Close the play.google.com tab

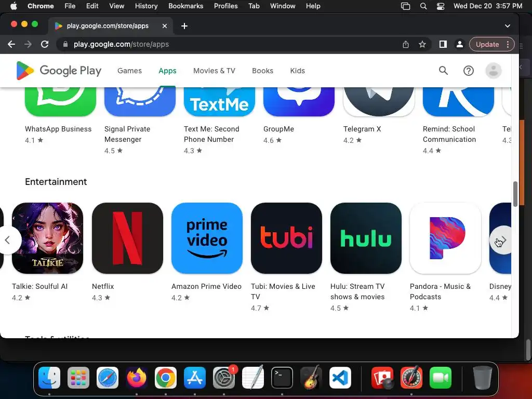[x=165, y=26]
